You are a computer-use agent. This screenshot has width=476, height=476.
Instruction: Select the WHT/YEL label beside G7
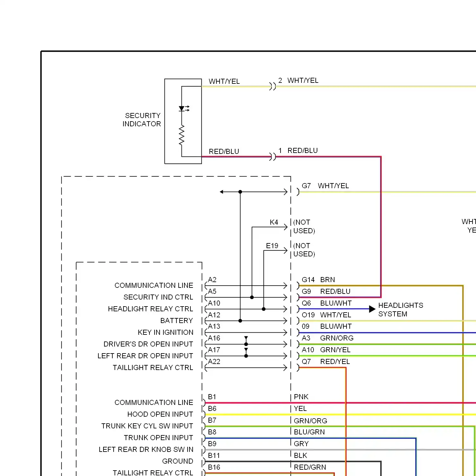point(333,186)
